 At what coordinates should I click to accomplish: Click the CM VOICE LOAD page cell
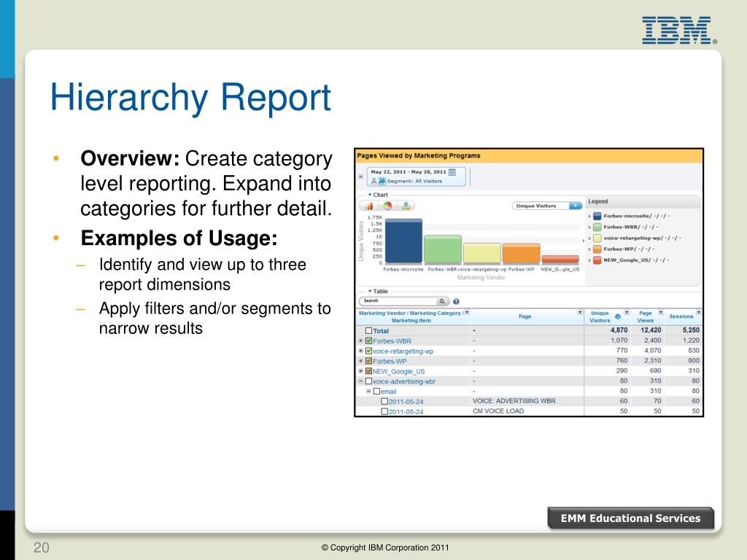click(x=498, y=411)
